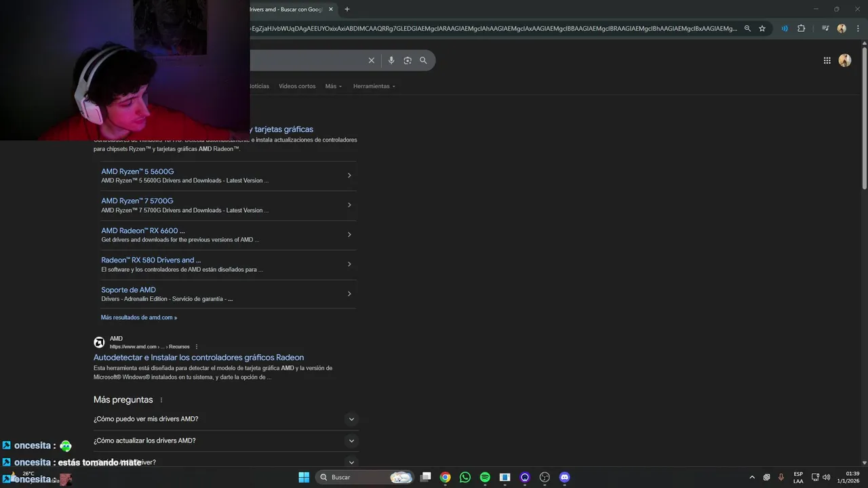Open Chrome three-dot menu
Screen dimensions: 868x488
[x=858, y=28]
